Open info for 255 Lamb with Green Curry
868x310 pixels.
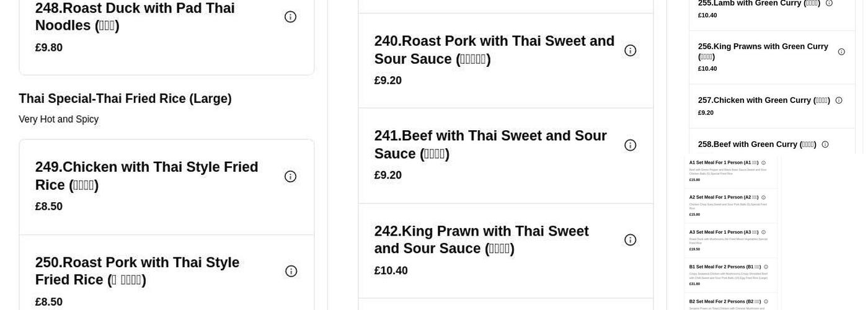[829, 3]
